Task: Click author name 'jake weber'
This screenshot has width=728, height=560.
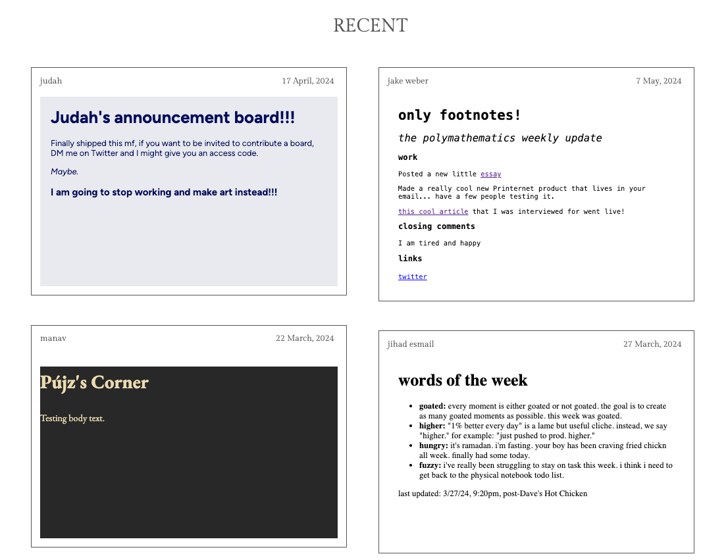Action: (x=407, y=81)
